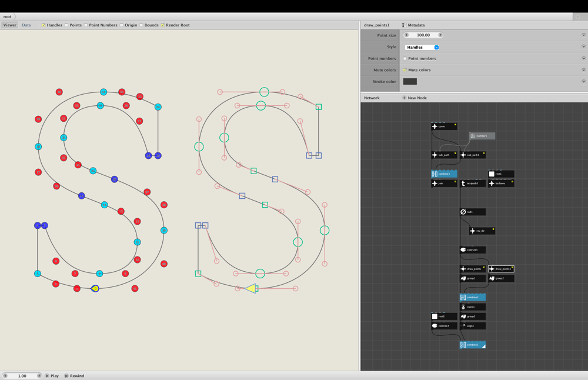Viewport: 588px width, 380px height.
Task: Click the stack1 node
Action: [473, 307]
